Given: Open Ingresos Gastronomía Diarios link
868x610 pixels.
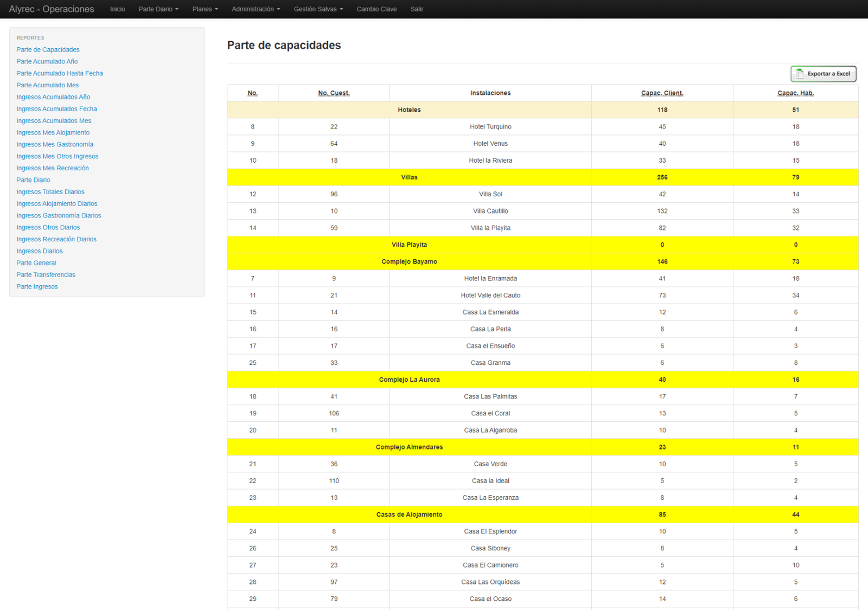Looking at the screenshot, I should pyautogui.click(x=59, y=216).
